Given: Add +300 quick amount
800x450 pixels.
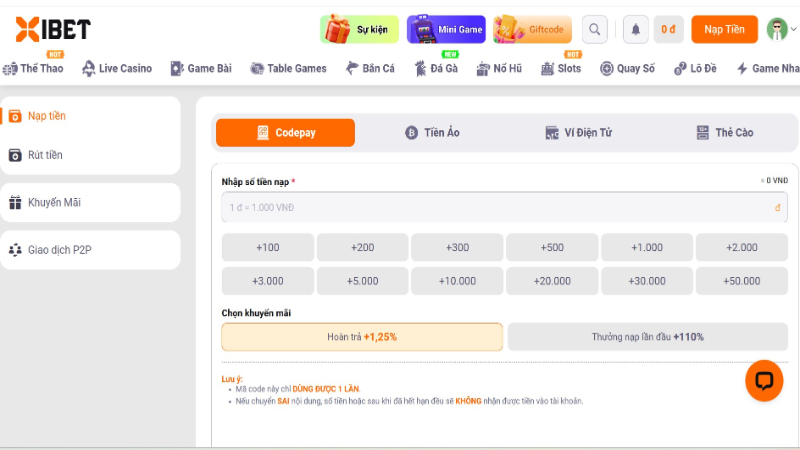Looking at the screenshot, I should 458,247.
